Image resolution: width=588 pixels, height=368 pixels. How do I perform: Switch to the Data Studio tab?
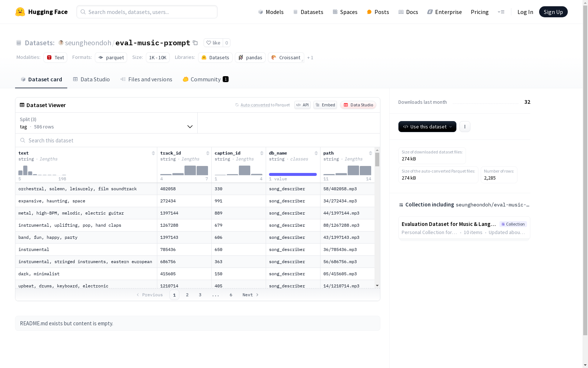click(x=91, y=79)
